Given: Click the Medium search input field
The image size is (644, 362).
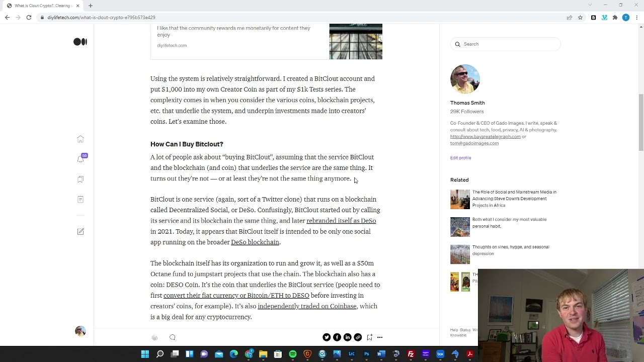Looking at the screenshot, I should [505, 44].
